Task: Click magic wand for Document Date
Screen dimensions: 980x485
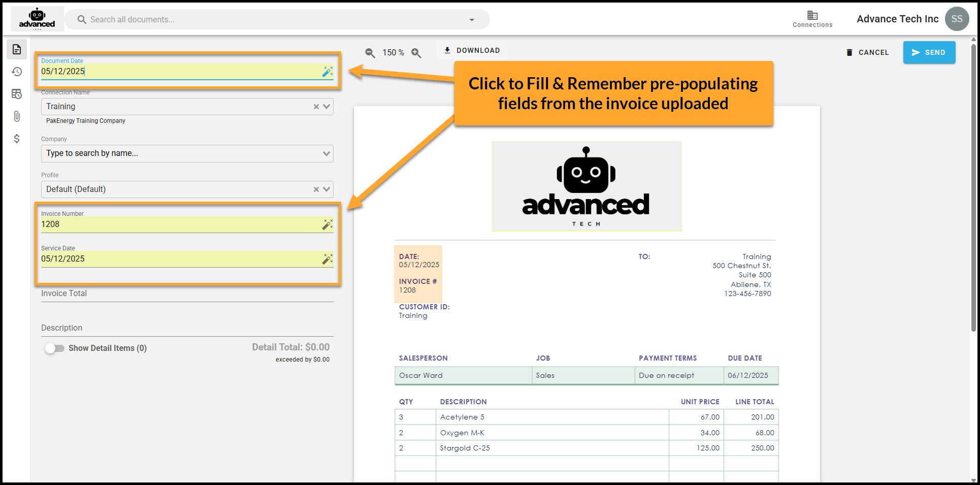Action: [x=328, y=72]
